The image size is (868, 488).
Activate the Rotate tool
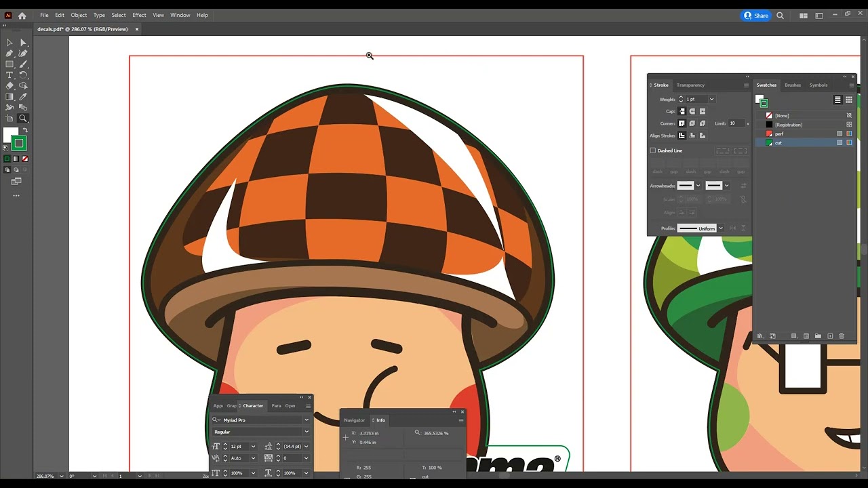tap(23, 75)
